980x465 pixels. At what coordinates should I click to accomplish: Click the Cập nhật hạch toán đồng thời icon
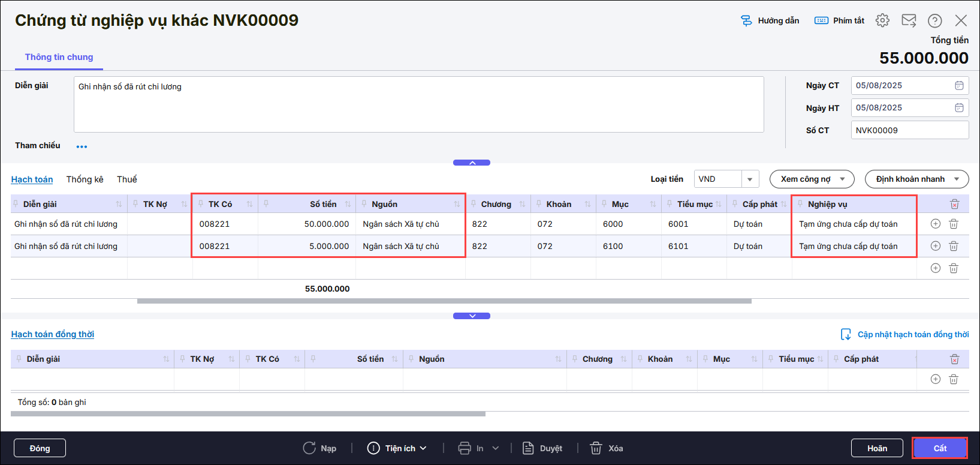pos(846,334)
